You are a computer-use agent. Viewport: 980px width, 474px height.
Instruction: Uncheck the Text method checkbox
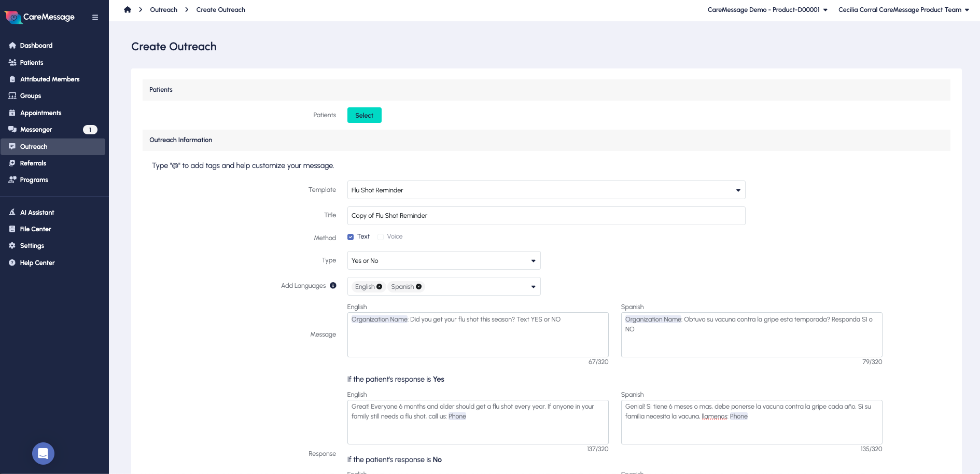click(351, 237)
